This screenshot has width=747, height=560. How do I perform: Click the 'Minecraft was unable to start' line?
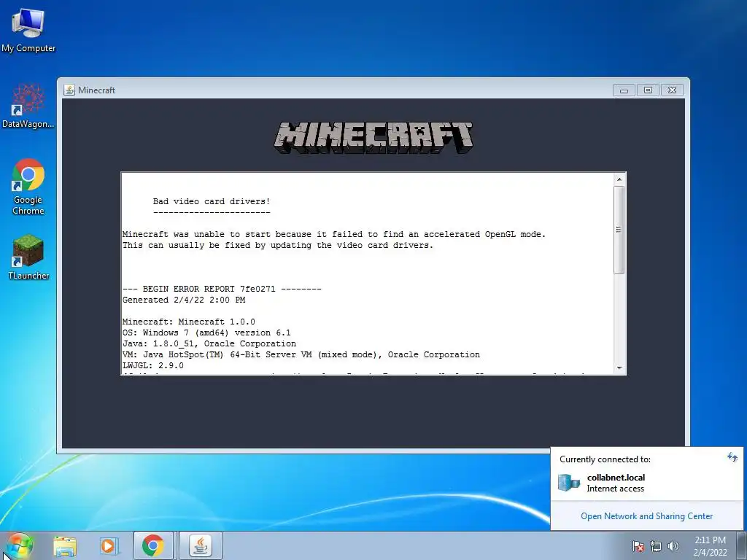tap(334, 234)
